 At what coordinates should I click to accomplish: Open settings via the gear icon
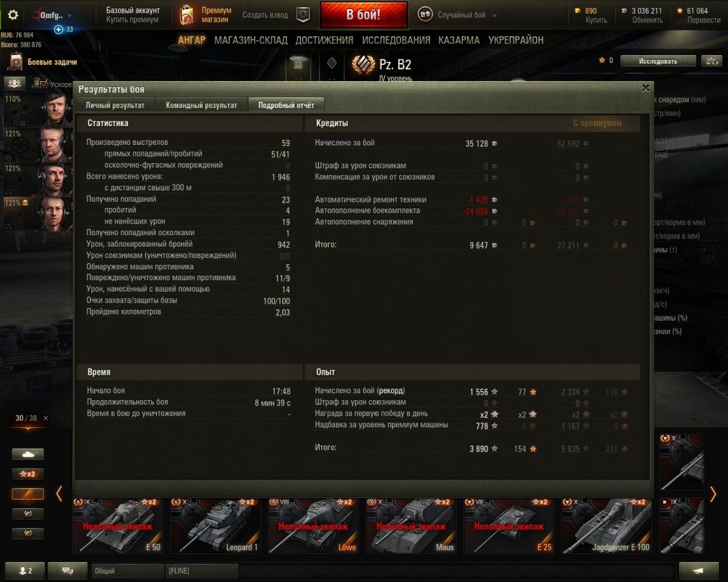coord(12,15)
